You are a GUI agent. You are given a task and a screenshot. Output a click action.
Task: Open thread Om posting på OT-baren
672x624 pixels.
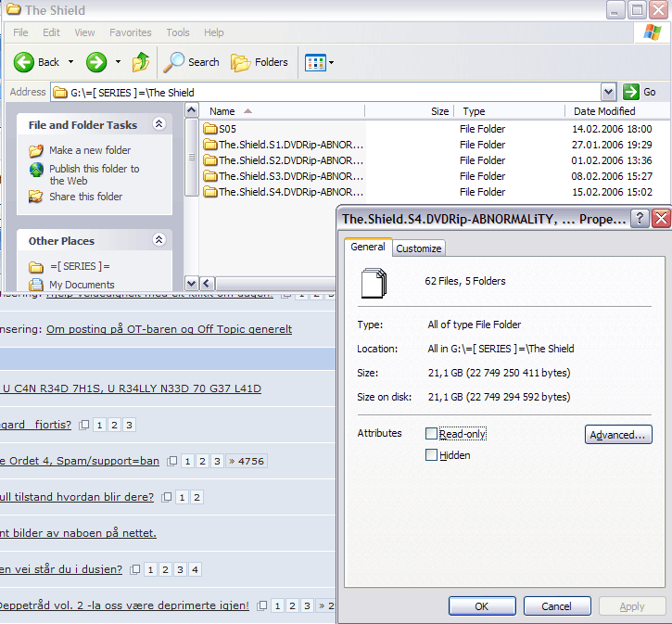pyautogui.click(x=169, y=329)
